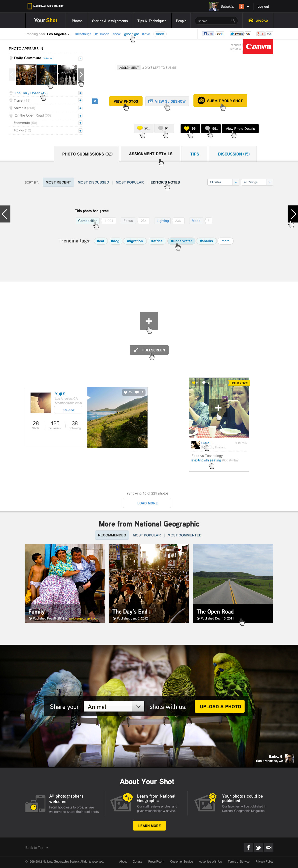The image size is (298, 868).
Task: Click the footer Twitter bird icon
Action: [259, 847]
